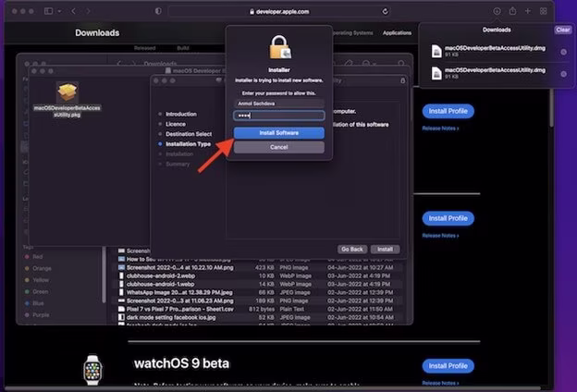Click the horizontal scrollbar at page bottom

point(272,388)
